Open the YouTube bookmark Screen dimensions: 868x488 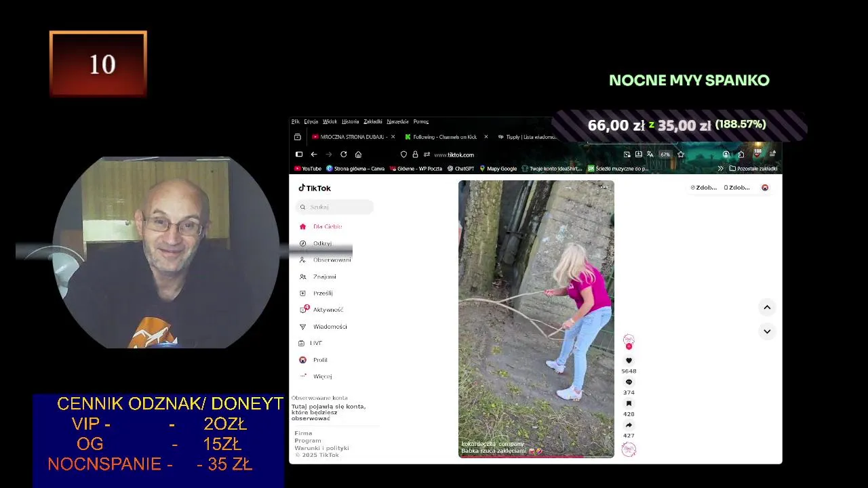coord(308,169)
